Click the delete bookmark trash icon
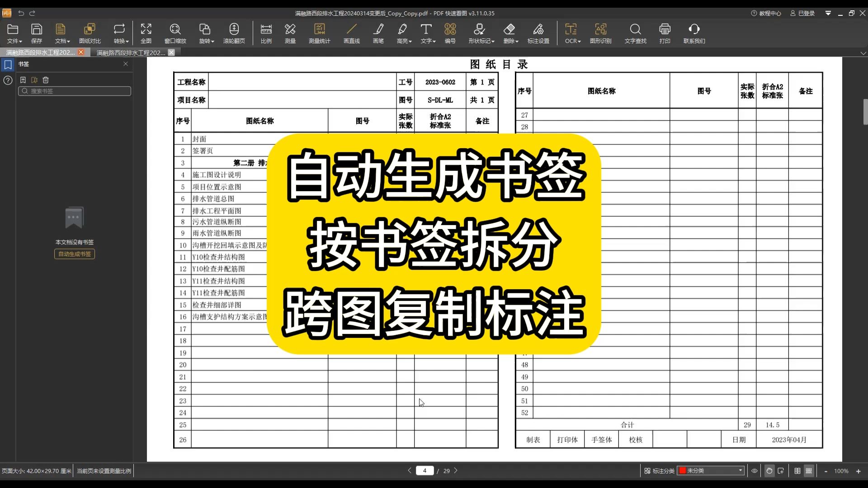Viewport: 868px width, 488px height. click(46, 80)
